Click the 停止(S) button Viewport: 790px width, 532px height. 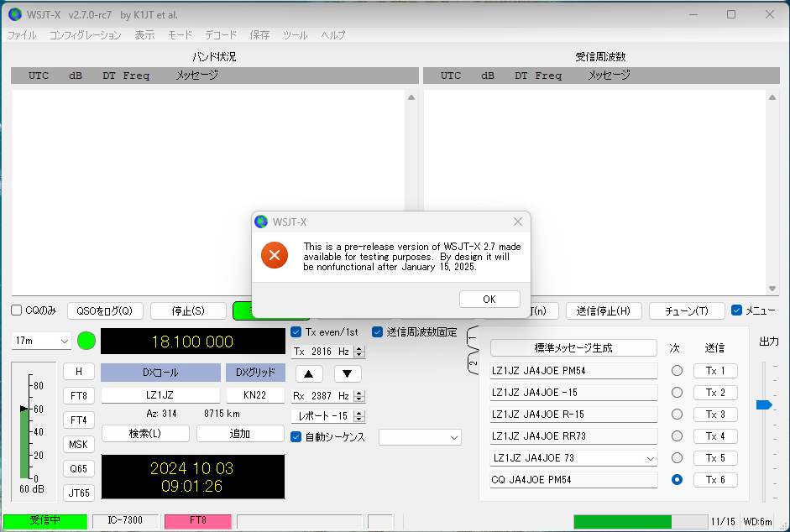click(188, 310)
